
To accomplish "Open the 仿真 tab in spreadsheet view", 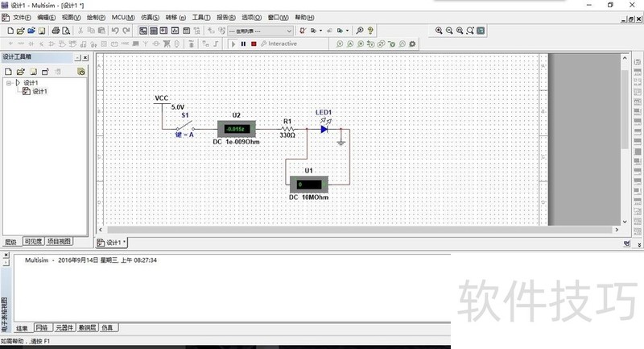I will tap(108, 327).
